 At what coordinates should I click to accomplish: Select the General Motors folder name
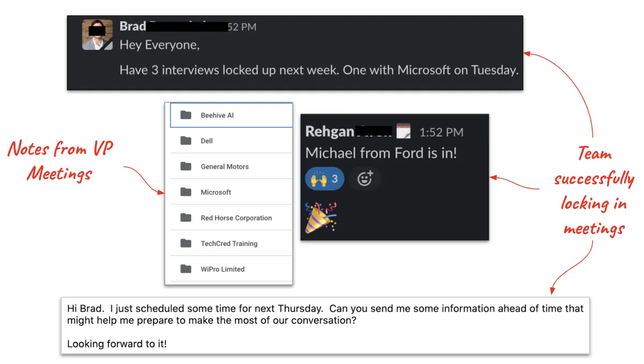click(225, 167)
